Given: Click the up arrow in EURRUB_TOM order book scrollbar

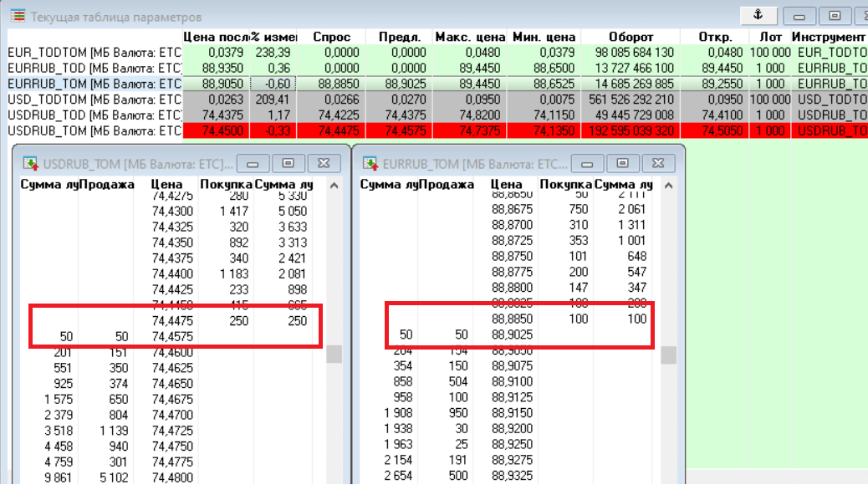Looking at the screenshot, I should [669, 186].
